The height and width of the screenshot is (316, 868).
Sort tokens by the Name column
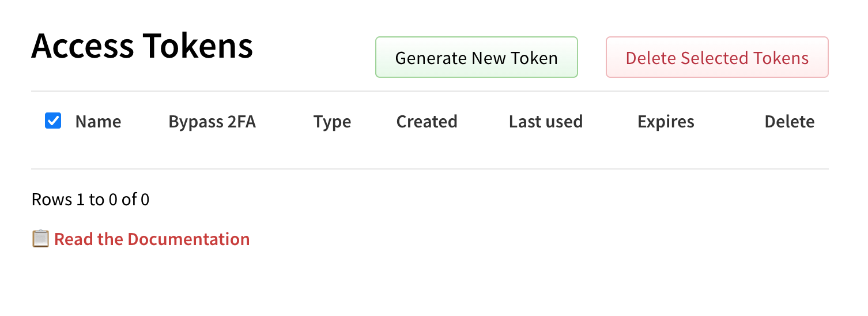pyautogui.click(x=98, y=122)
